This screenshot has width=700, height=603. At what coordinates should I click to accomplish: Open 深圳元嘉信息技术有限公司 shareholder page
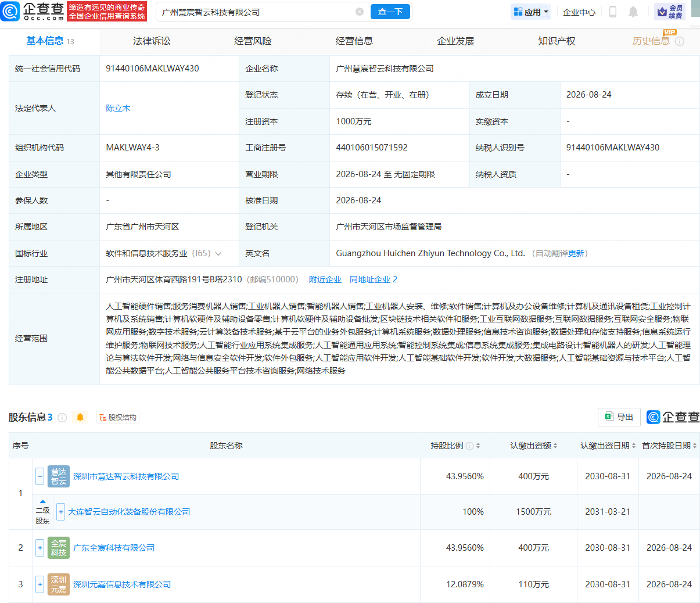[x=122, y=584]
